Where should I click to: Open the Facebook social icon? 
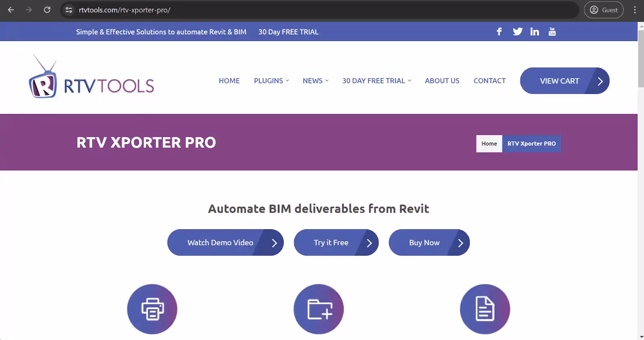pyautogui.click(x=499, y=31)
